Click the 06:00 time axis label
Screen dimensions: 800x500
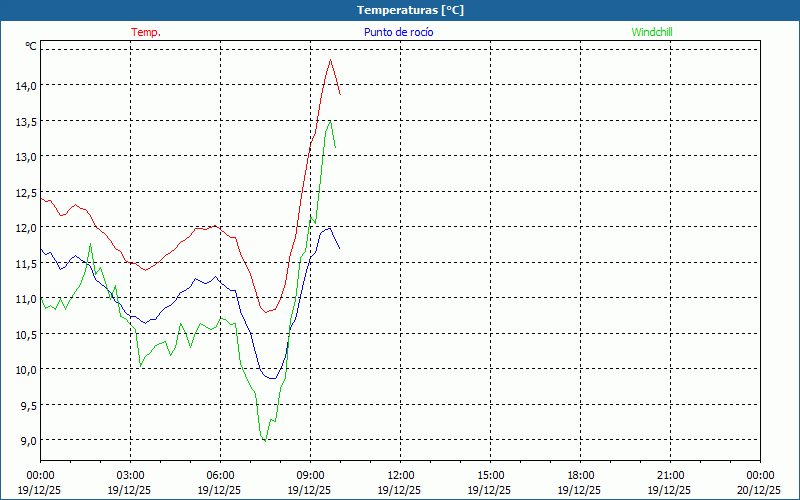(220, 475)
